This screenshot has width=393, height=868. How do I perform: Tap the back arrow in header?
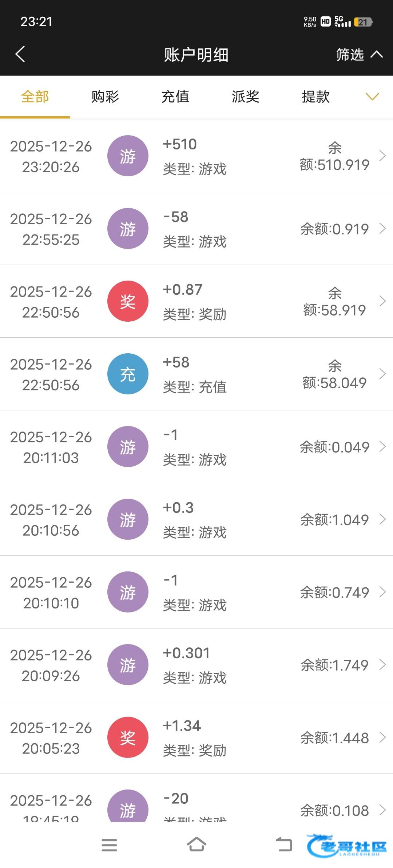tap(20, 55)
